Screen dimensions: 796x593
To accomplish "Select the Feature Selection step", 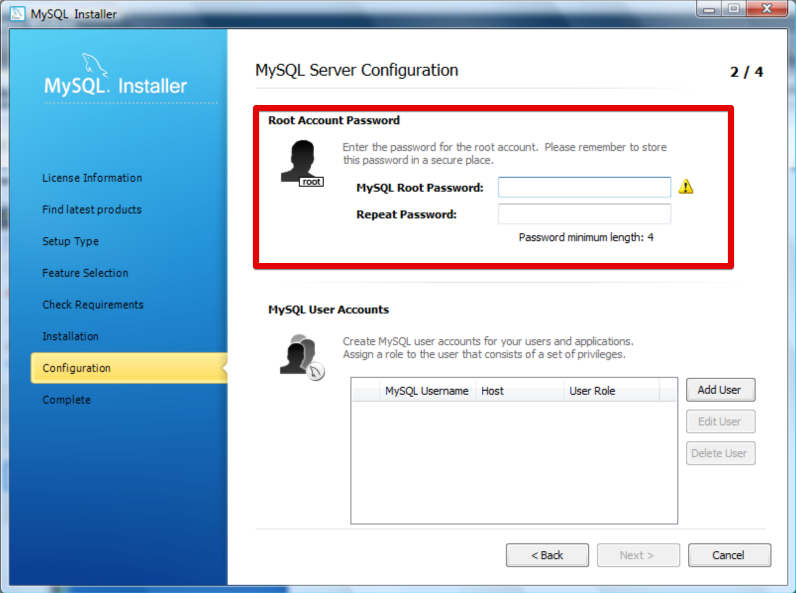I will (85, 273).
